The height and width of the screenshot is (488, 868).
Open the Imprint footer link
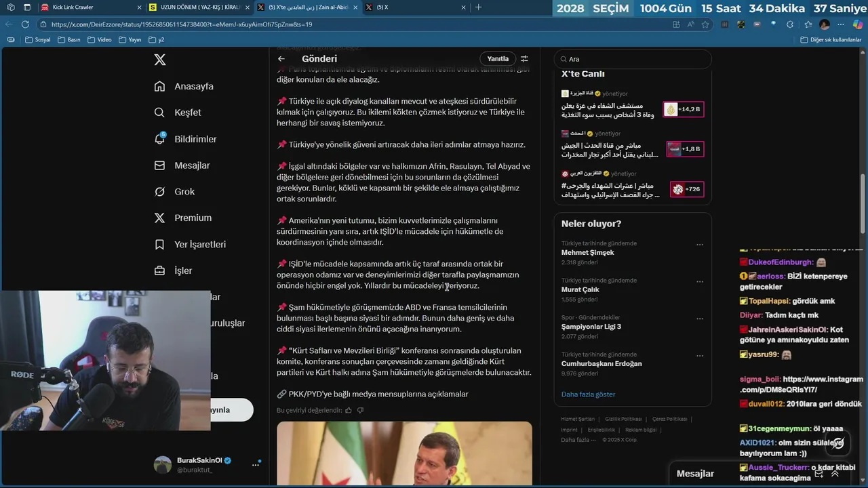click(569, 430)
